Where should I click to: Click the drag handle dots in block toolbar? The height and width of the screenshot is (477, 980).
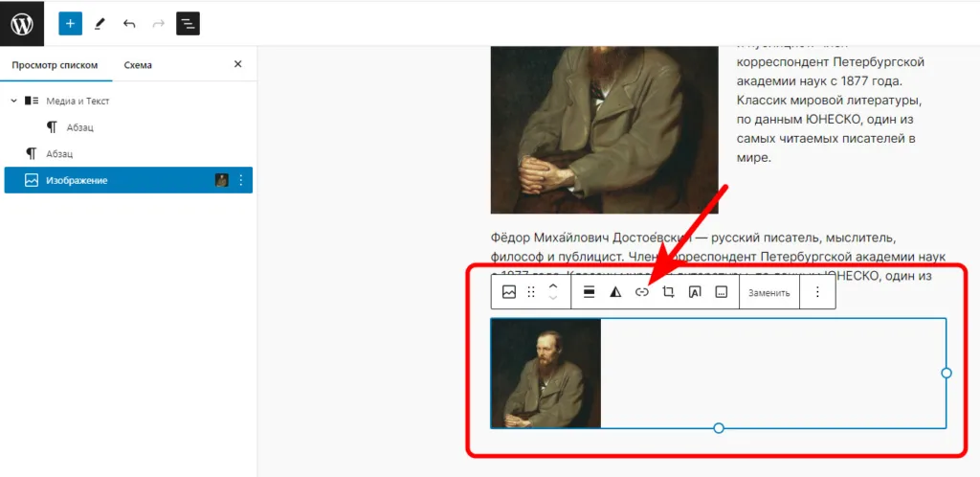coord(531,292)
